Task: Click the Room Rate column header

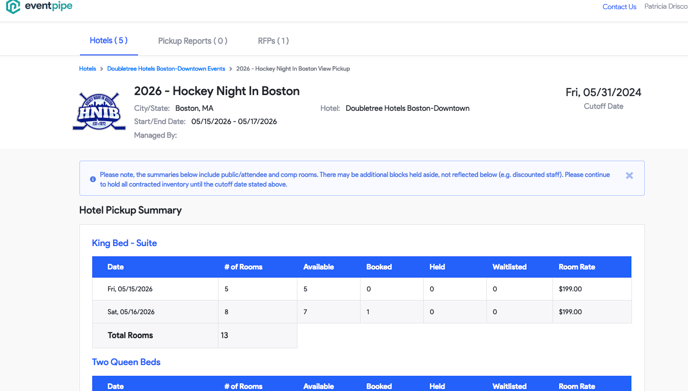Action: pyautogui.click(x=577, y=267)
